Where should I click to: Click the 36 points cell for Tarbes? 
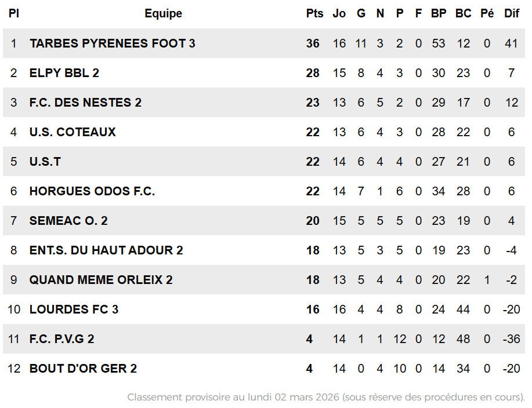[313, 43]
